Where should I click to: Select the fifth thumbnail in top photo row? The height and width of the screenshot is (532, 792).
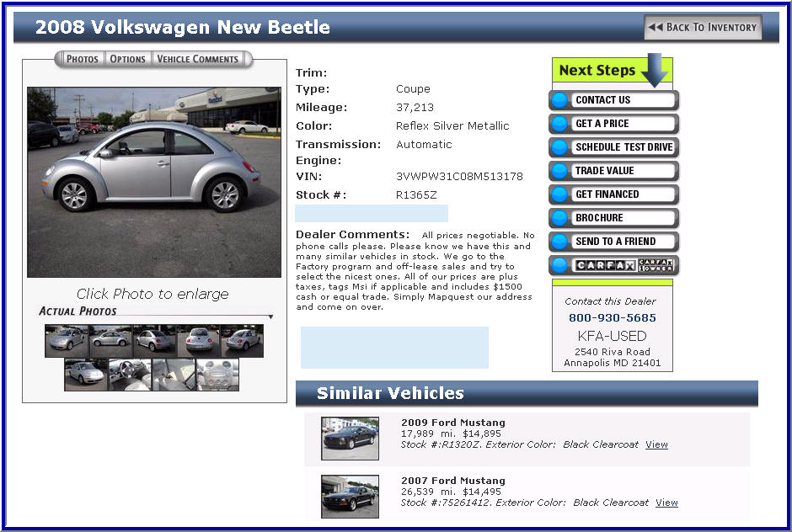242,341
